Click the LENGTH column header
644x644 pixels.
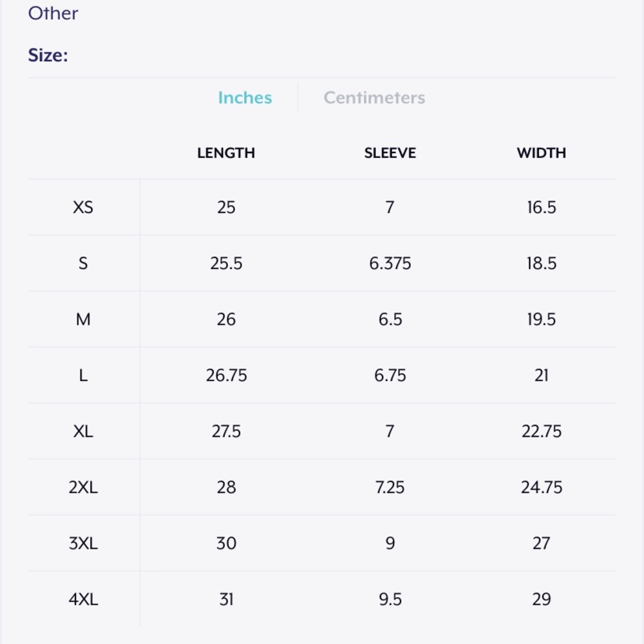coord(226,153)
